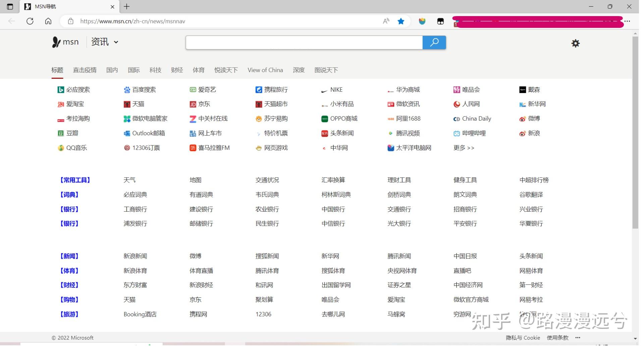Open the tab actions menu icon
Viewport: 644px width, 347px height.
(10, 7)
